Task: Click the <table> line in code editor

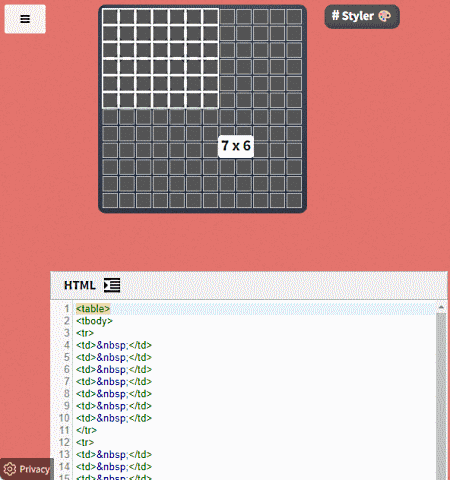Action: click(93, 309)
